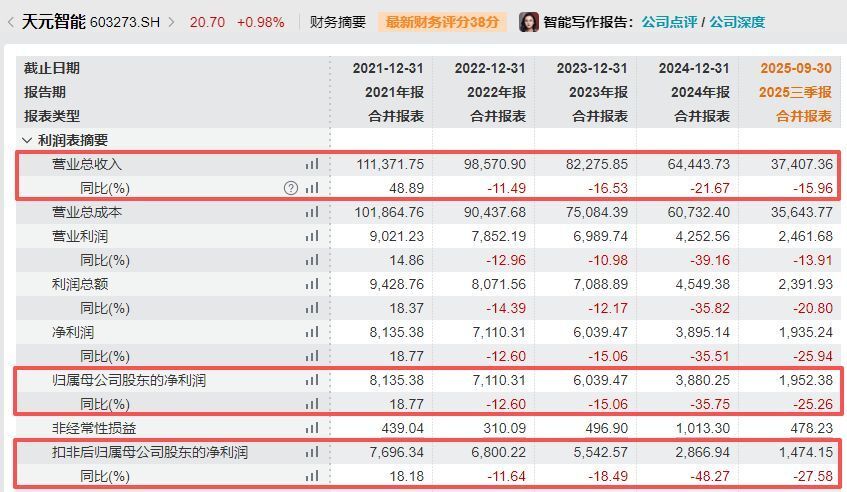Click revenue value 111,371.75
This screenshot has width=847, height=492.
pos(390,164)
